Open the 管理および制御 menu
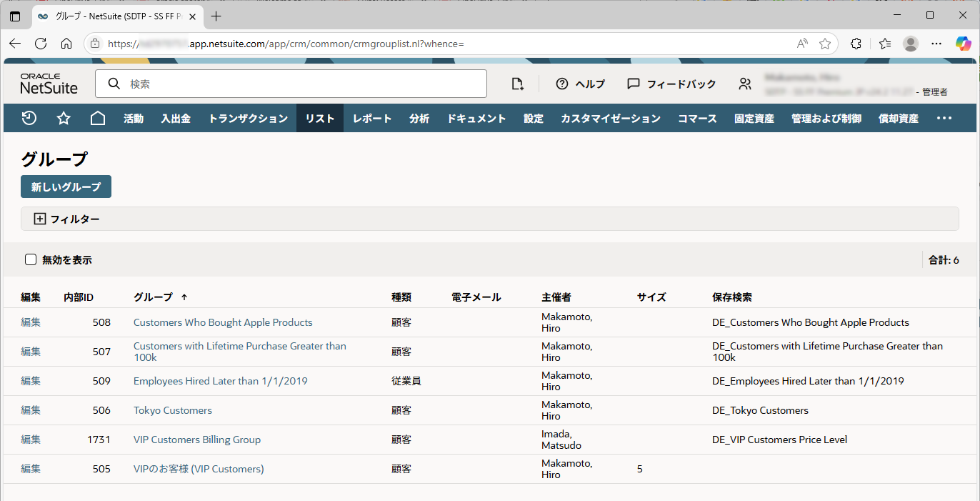Viewport: 980px width, 501px height. coord(826,118)
